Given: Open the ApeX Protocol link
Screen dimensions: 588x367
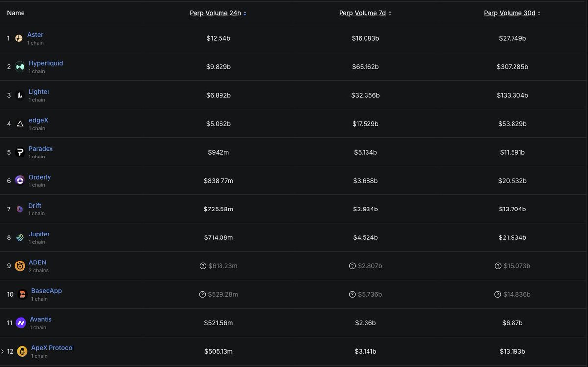Looking at the screenshot, I should click(52, 348).
